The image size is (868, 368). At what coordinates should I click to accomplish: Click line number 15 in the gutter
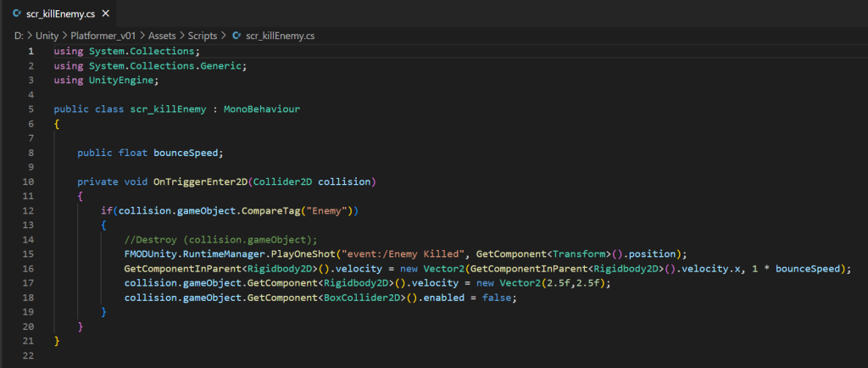pyautogui.click(x=28, y=254)
